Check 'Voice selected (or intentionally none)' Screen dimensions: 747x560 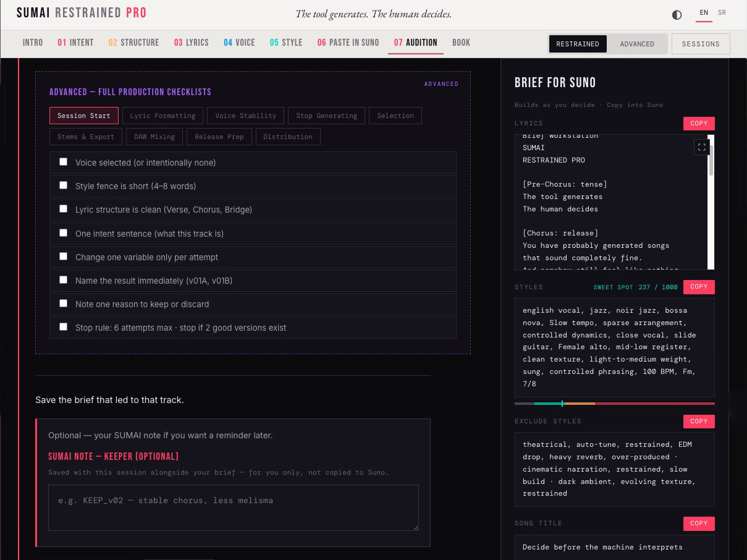pos(63,162)
